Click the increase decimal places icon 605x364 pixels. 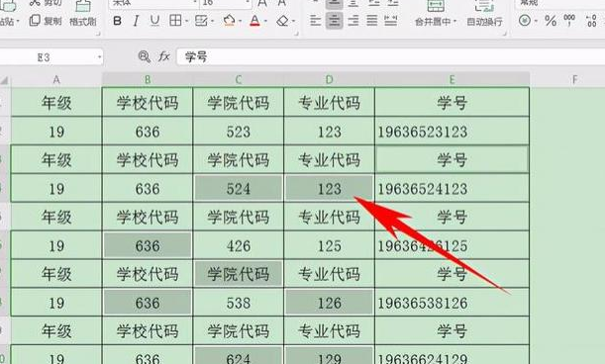click(x=591, y=21)
